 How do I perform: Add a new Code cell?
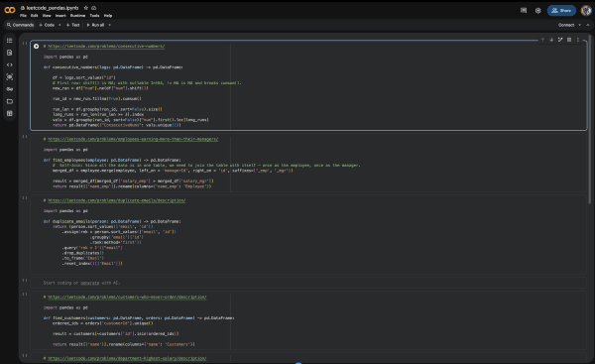click(x=47, y=25)
